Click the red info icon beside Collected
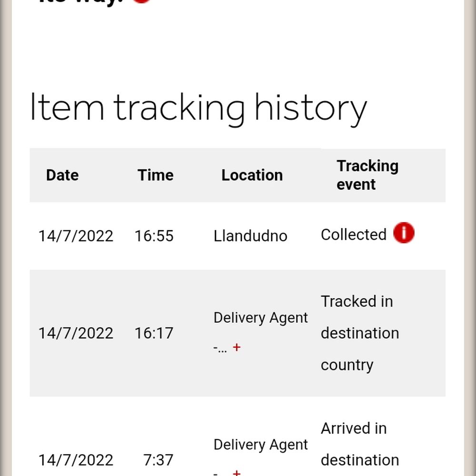Image resolution: width=476 pixels, height=476 pixels. (404, 234)
